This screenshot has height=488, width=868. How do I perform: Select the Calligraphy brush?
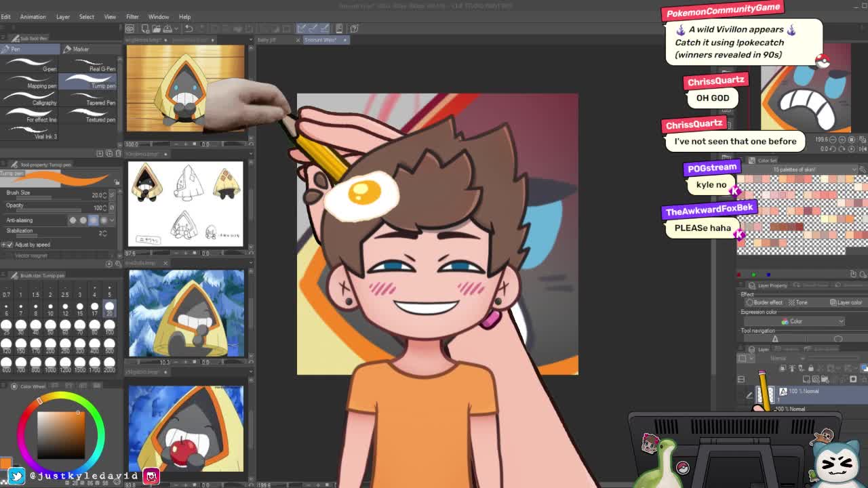click(30, 99)
